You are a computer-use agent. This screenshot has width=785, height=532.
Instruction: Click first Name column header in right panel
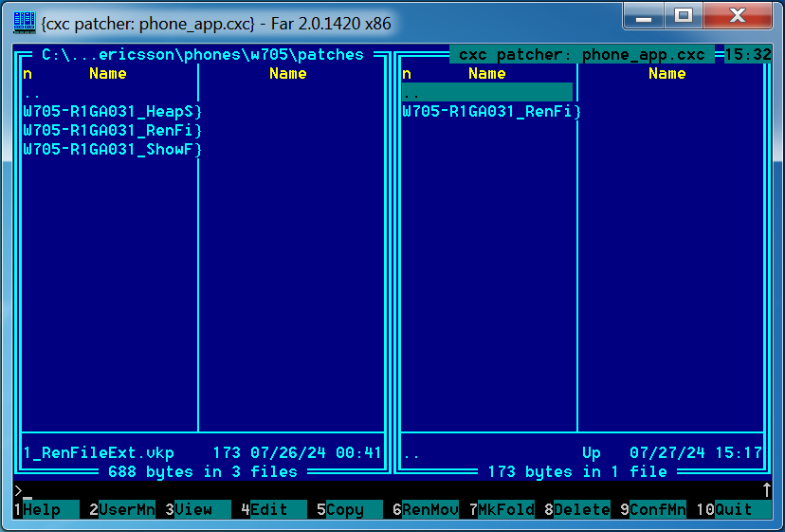click(486, 74)
